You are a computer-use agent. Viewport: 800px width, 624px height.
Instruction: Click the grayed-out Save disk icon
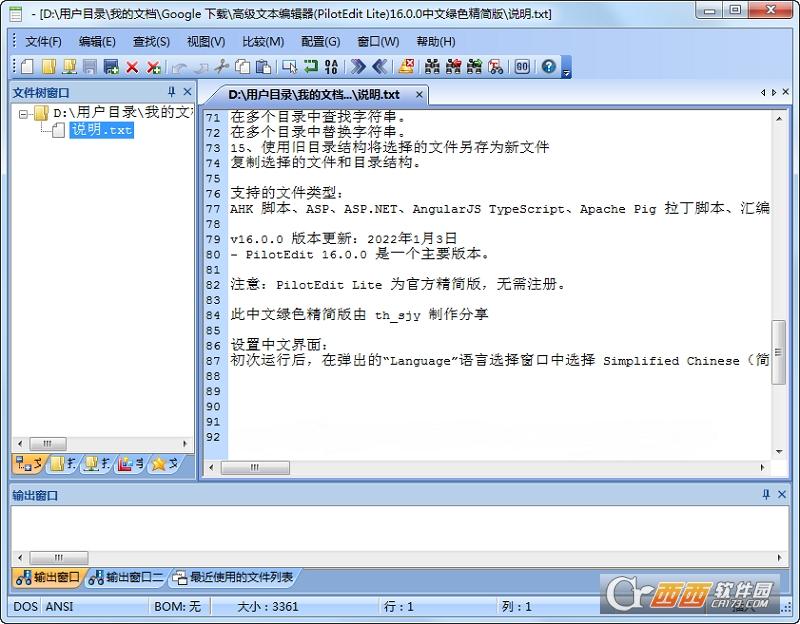90,67
